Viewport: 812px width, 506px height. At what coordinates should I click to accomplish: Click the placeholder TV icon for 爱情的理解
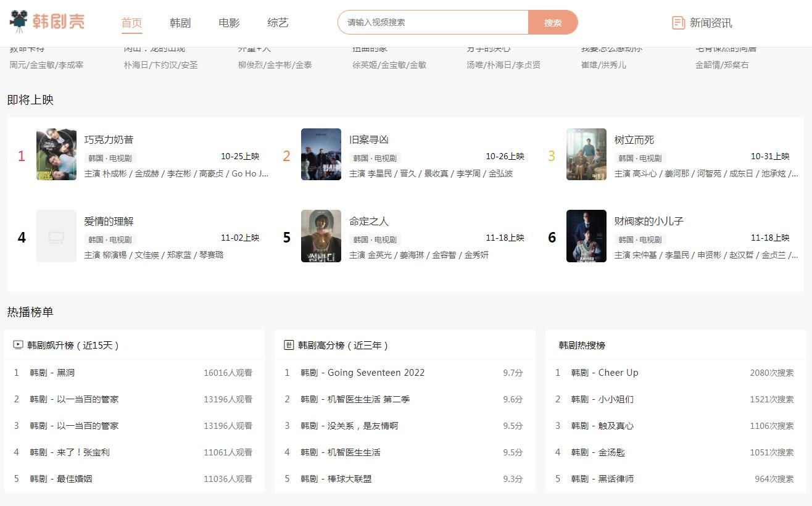tap(56, 236)
